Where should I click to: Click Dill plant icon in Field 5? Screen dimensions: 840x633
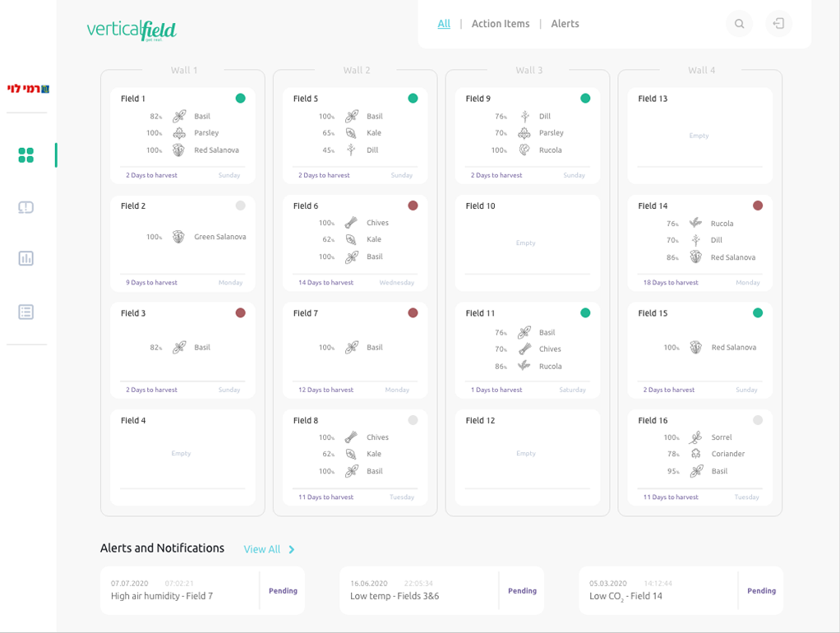point(351,150)
